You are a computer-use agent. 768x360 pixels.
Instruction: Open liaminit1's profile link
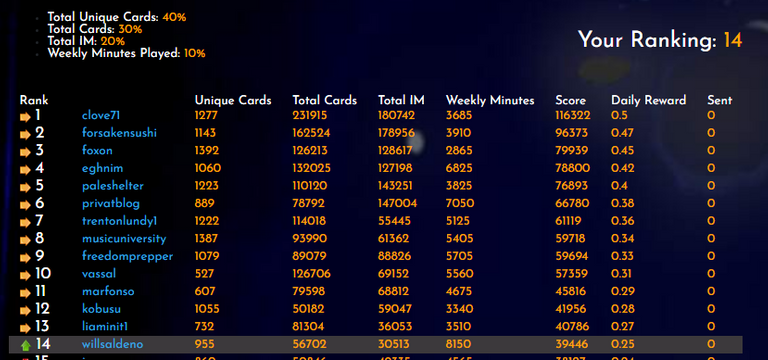tap(104, 327)
